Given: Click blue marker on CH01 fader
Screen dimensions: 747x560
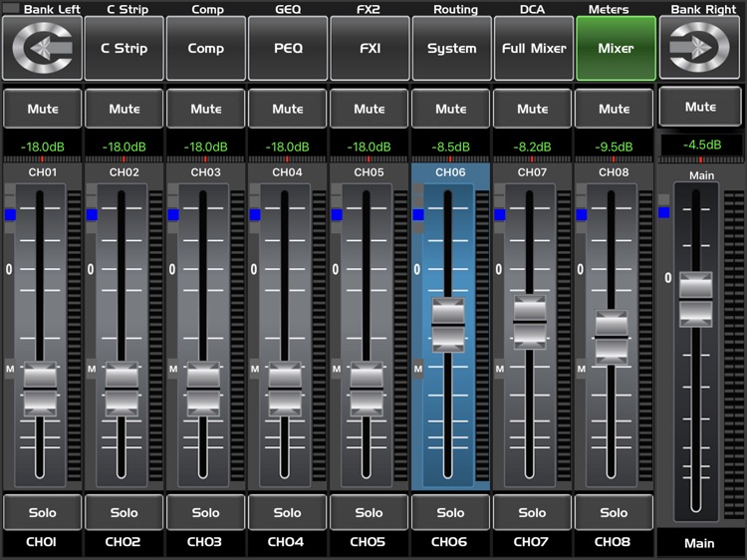Looking at the screenshot, I should [10, 214].
